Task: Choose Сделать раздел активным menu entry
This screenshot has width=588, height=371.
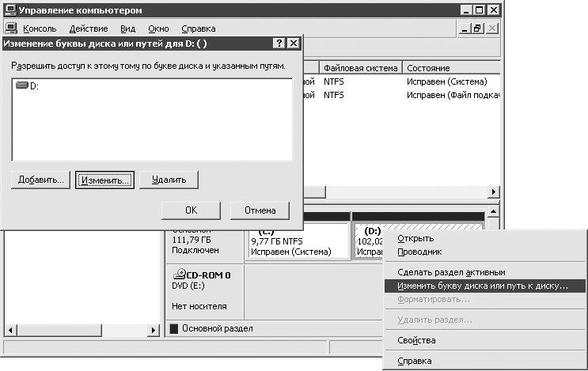Action: click(451, 272)
